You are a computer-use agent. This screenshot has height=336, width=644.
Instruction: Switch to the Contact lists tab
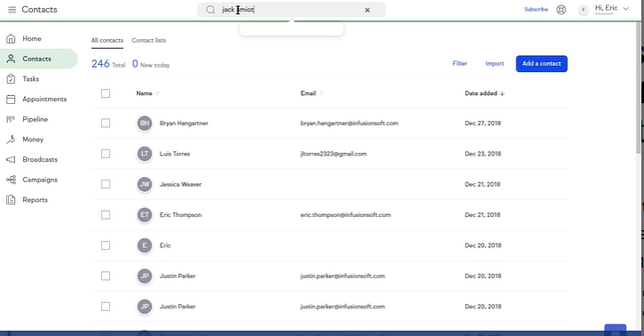pos(148,40)
